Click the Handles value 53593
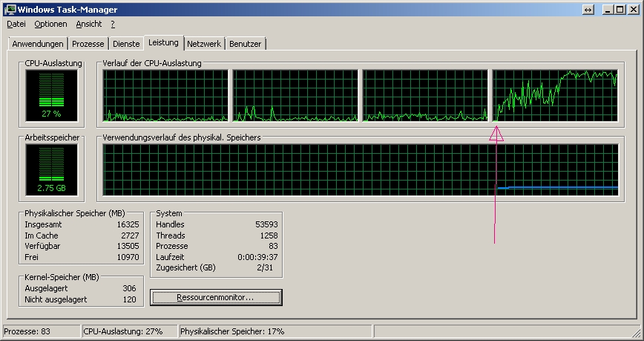 pyautogui.click(x=266, y=224)
